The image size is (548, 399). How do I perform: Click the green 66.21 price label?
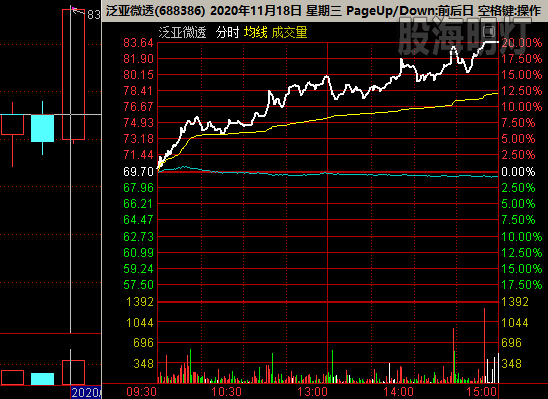point(138,204)
